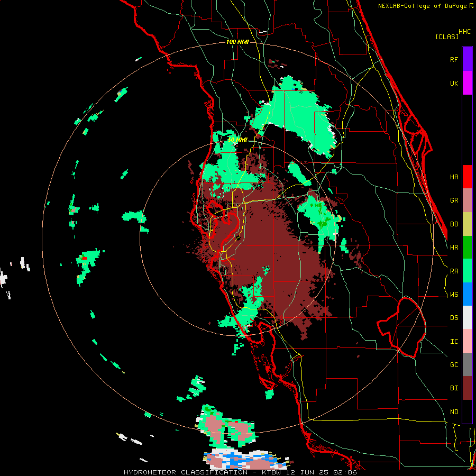Click the HA red legend swatch
Image resolution: width=476 pixels, height=476 pixels.
pos(467,177)
